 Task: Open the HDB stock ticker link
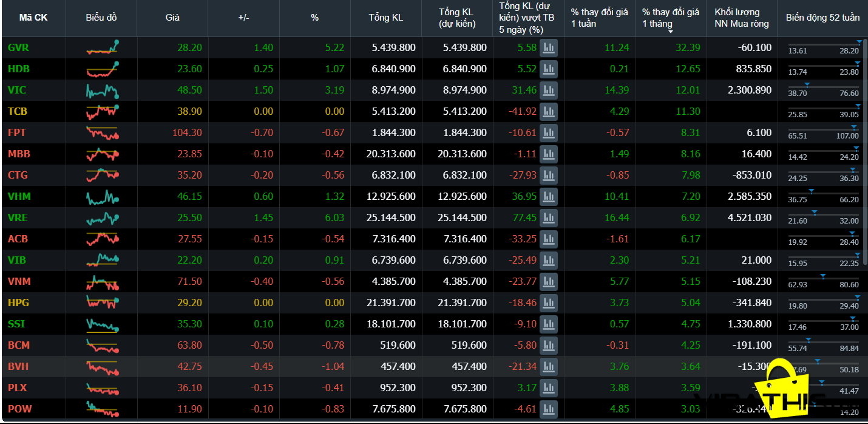pos(19,69)
